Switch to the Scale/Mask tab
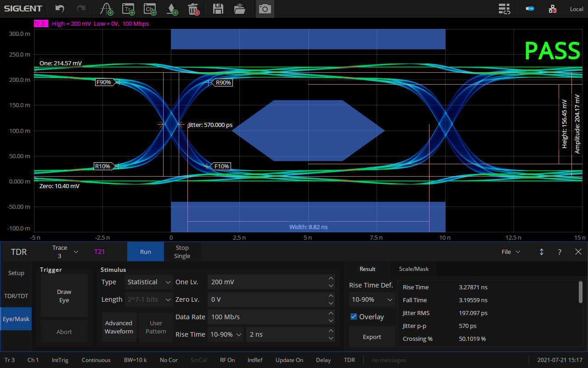 [414, 269]
